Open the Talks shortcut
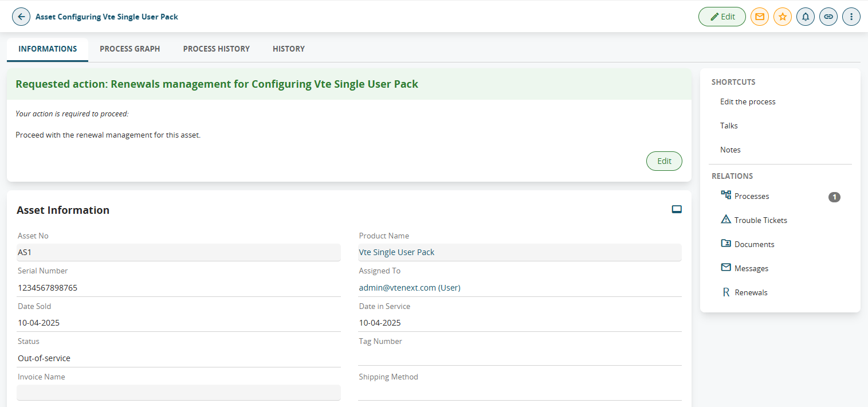This screenshot has width=868, height=407. click(x=729, y=126)
